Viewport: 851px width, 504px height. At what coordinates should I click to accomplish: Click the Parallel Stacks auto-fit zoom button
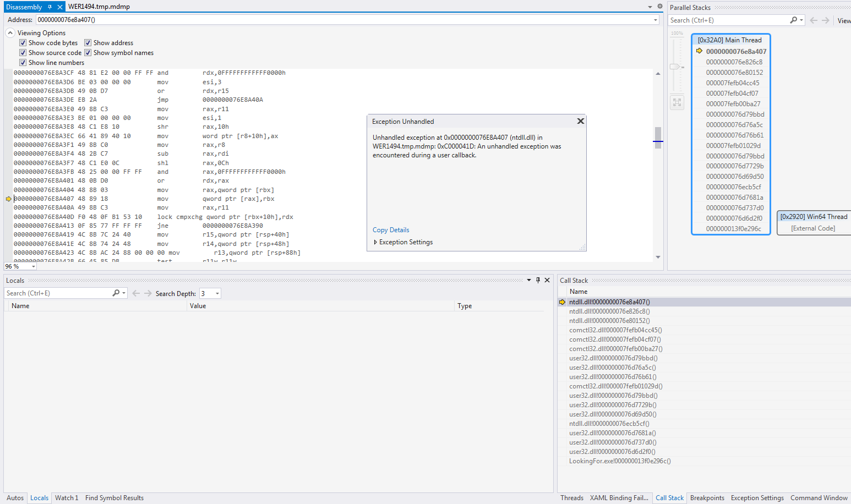point(677,102)
